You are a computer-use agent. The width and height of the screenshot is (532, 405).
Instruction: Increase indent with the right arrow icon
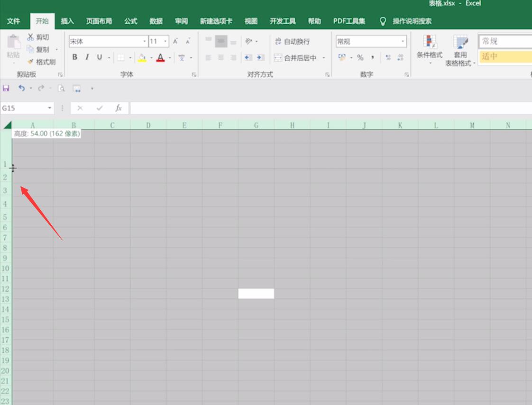point(261,58)
